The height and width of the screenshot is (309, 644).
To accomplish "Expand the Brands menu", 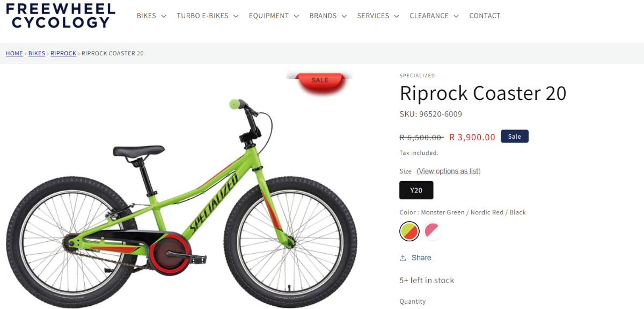I will 328,16.
